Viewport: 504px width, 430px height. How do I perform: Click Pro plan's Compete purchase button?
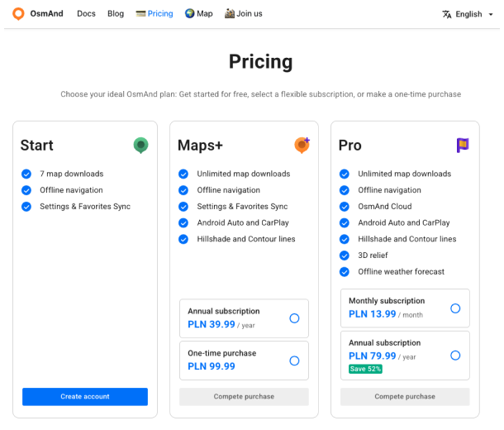pos(405,397)
